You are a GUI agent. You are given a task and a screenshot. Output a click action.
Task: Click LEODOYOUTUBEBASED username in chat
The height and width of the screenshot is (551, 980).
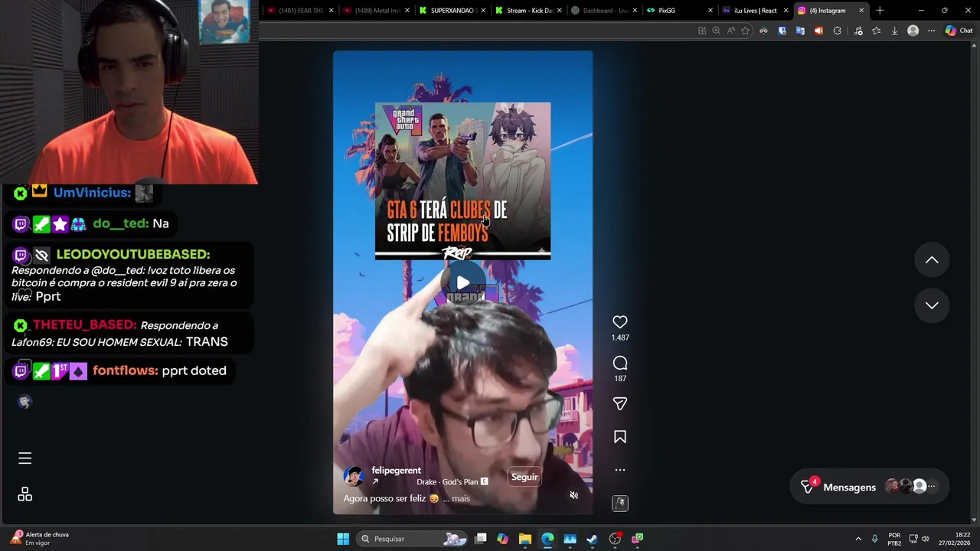[x=132, y=254]
